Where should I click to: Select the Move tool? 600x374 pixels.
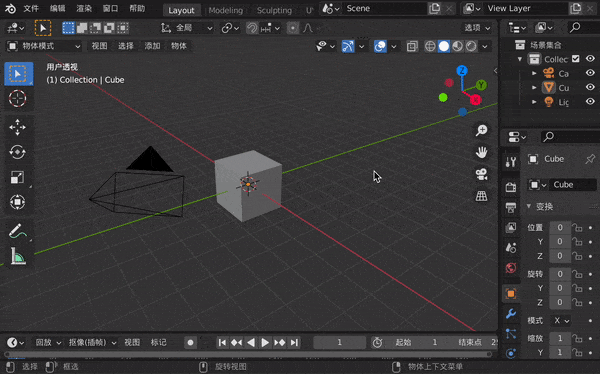18,127
